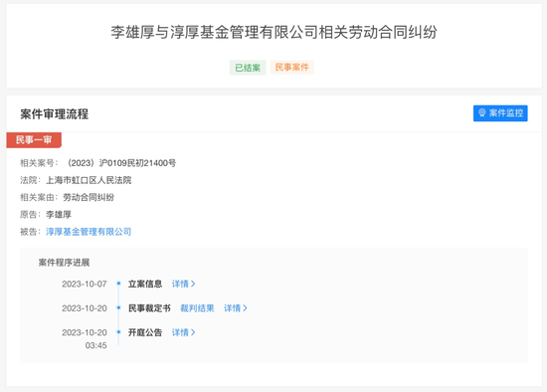
Task: Open 裁判结果 link for 民事裁定书
Action: pos(197,308)
